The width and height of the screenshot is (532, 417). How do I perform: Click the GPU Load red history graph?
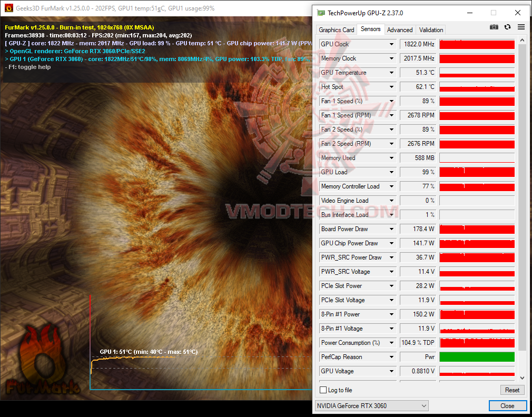tap(477, 172)
